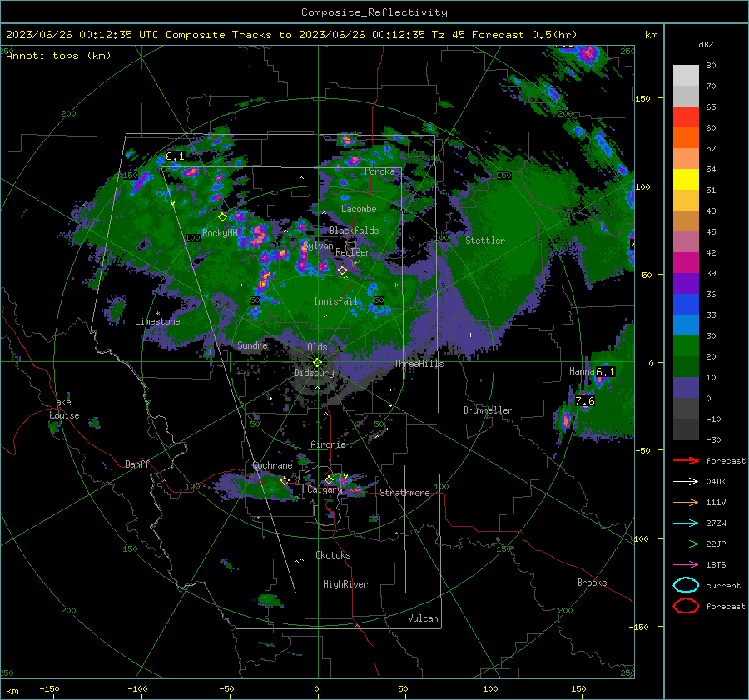Viewport: 749px width, 700px height.
Task: Click yellow radar-center diamond above Didsbury
Action: pyautogui.click(x=318, y=363)
